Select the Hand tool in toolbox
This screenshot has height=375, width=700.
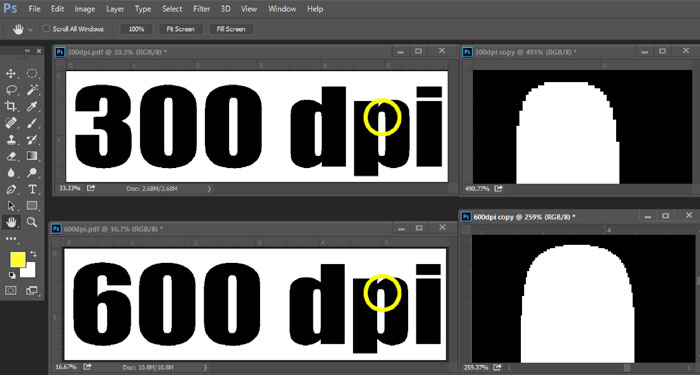[11, 222]
